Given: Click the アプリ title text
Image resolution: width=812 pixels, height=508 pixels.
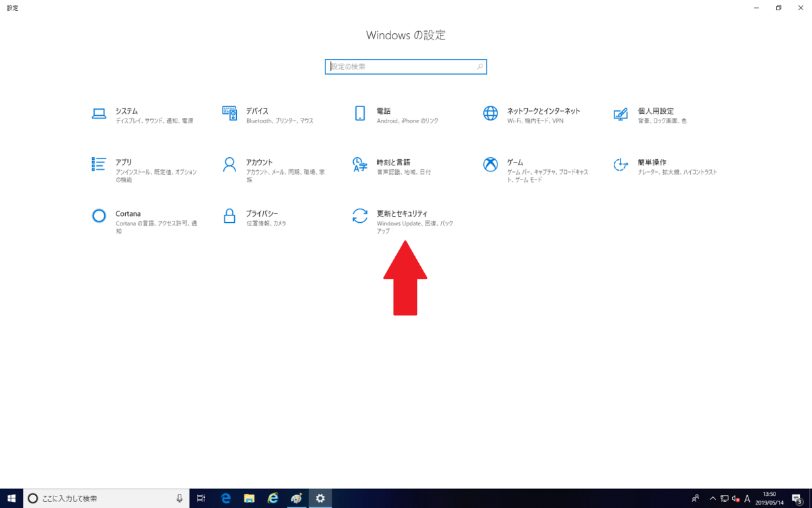Looking at the screenshot, I should point(123,163).
